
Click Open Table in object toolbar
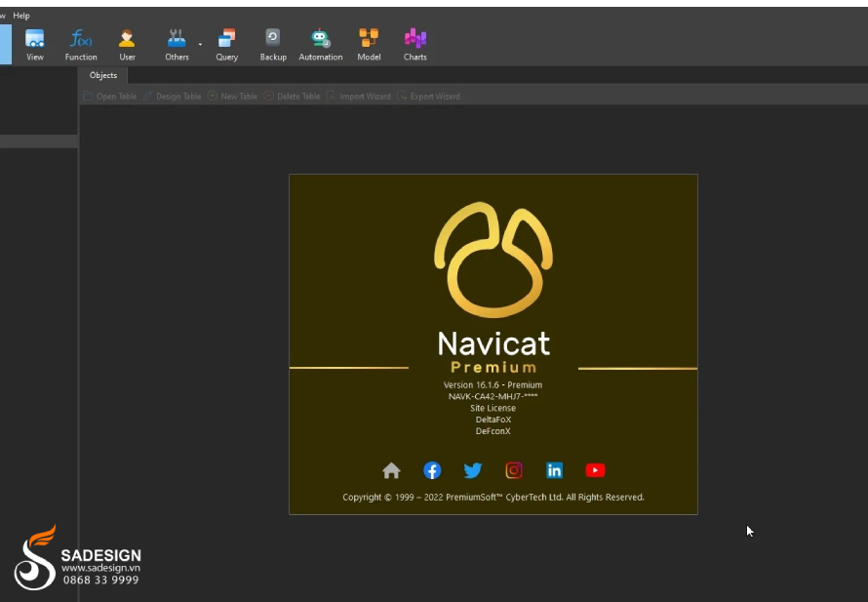tap(110, 97)
